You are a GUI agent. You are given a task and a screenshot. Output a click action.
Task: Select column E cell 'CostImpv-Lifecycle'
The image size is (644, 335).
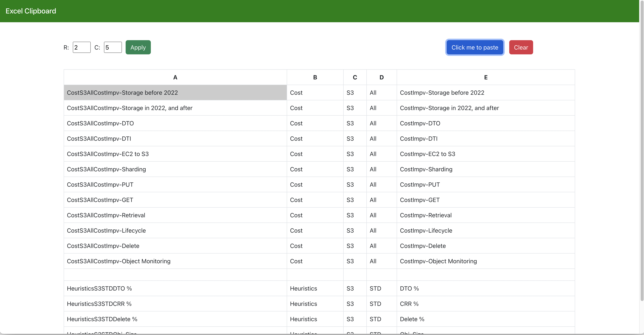[486, 230]
